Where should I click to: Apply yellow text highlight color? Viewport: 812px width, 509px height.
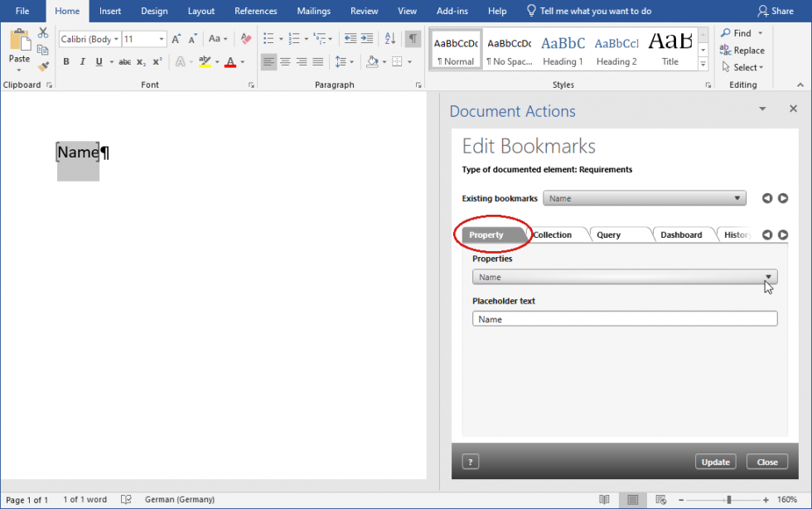pos(205,61)
